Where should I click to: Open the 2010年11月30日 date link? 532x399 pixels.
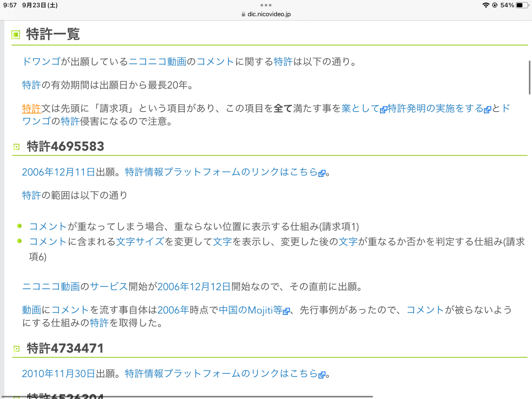[58, 374]
